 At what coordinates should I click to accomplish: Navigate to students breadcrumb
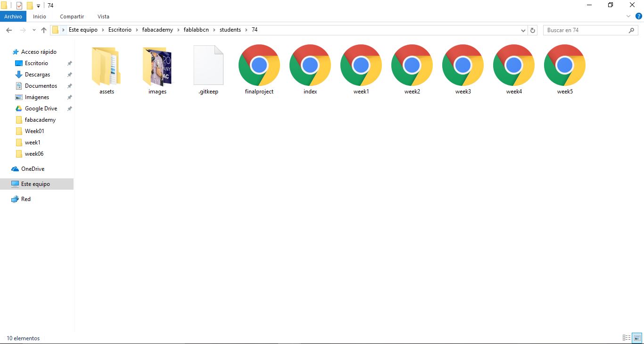(x=230, y=30)
